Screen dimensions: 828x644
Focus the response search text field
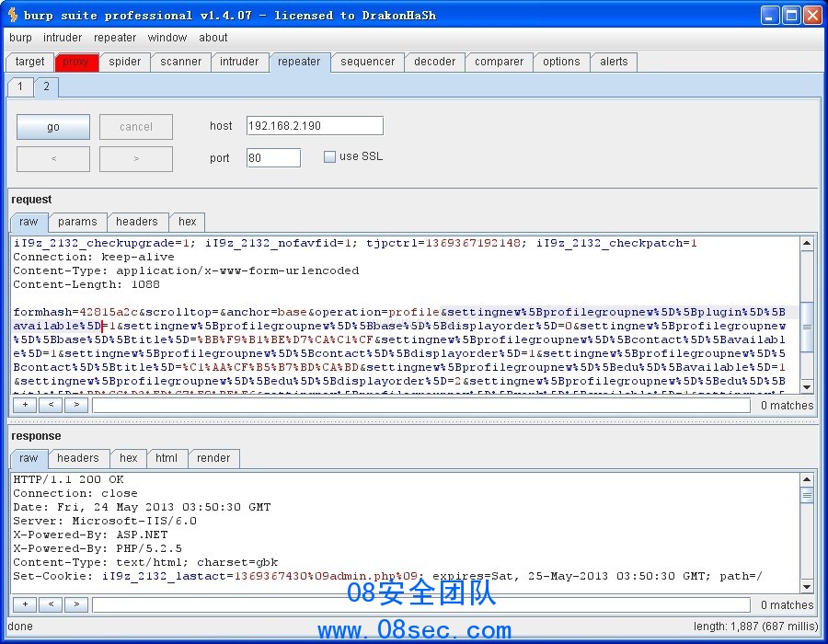click(x=421, y=605)
